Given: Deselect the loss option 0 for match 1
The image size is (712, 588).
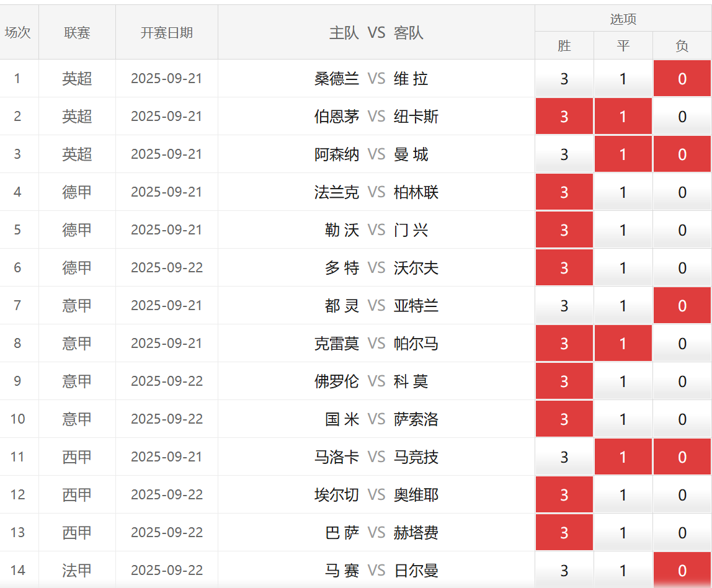Looking at the screenshot, I should 682,79.
